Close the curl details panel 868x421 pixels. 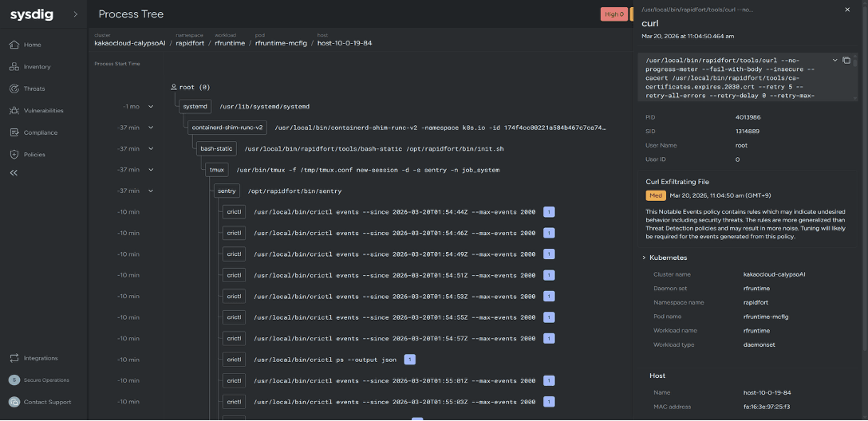[847, 10]
